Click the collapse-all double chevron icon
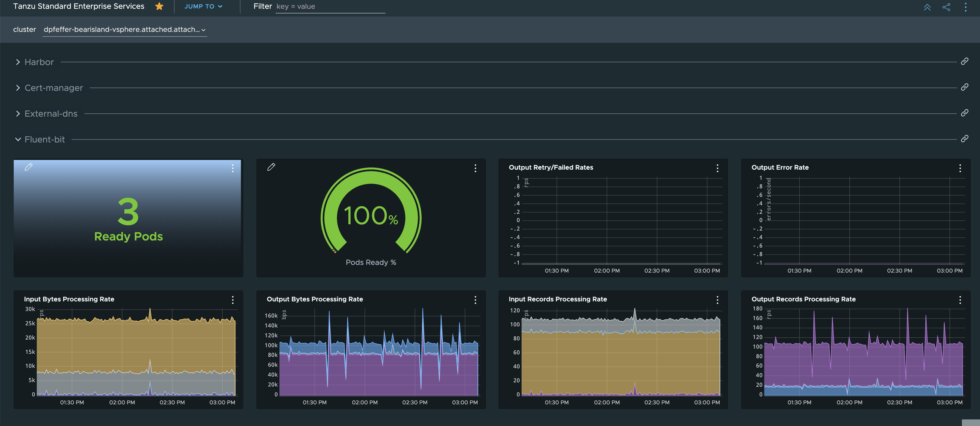This screenshot has height=426, width=980. tap(927, 7)
